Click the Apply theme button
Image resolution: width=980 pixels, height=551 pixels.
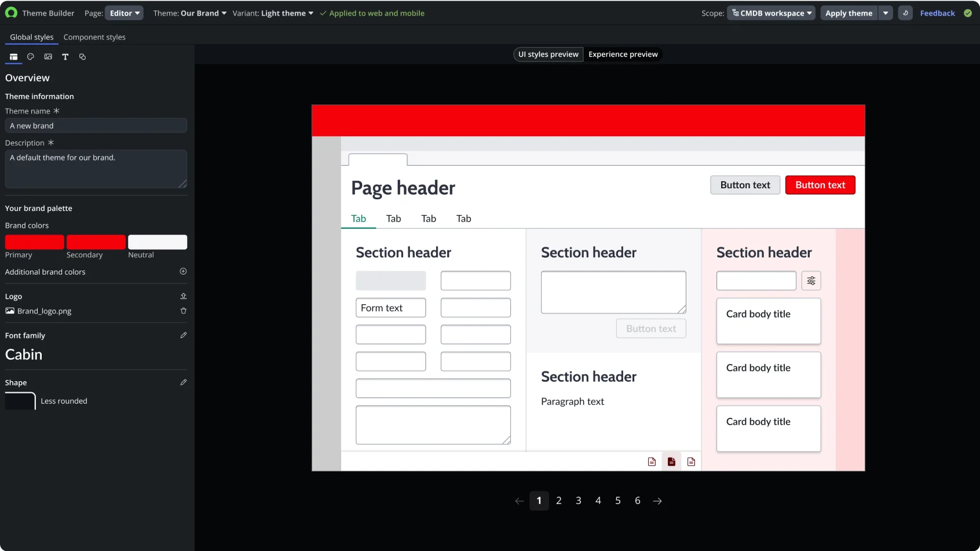849,13
